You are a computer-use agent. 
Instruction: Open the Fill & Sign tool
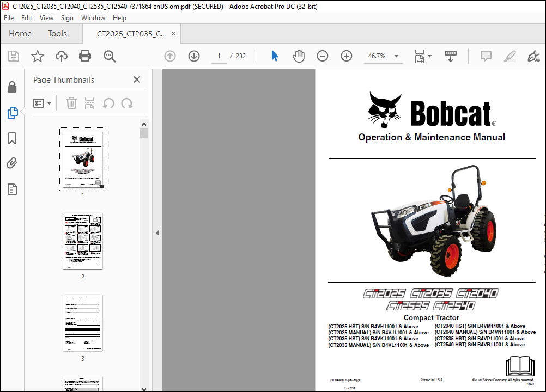(533, 56)
